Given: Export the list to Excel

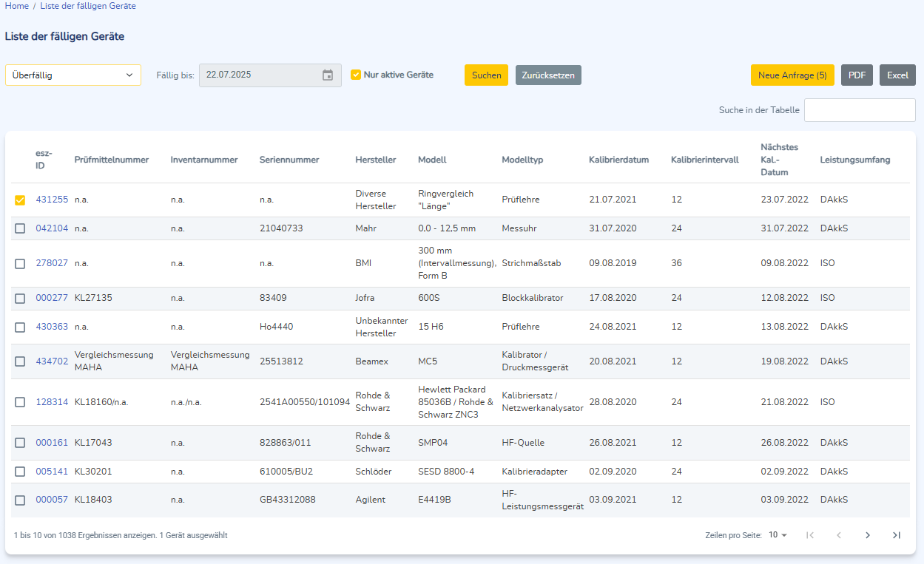Looking at the screenshot, I should click(897, 75).
